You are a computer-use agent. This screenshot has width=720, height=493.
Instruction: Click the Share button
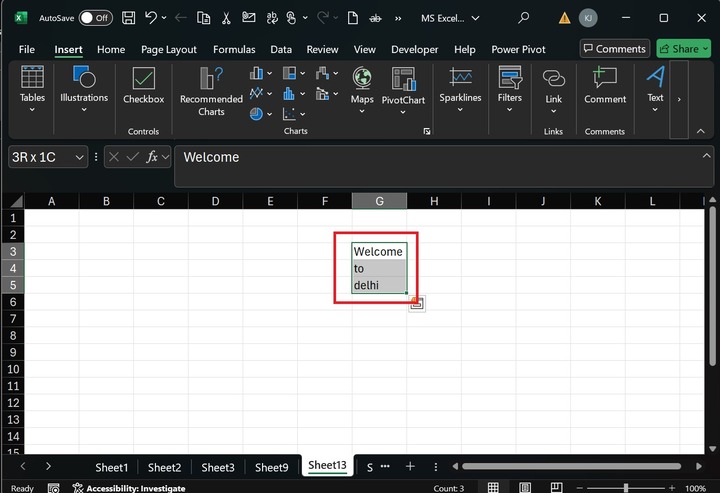683,49
